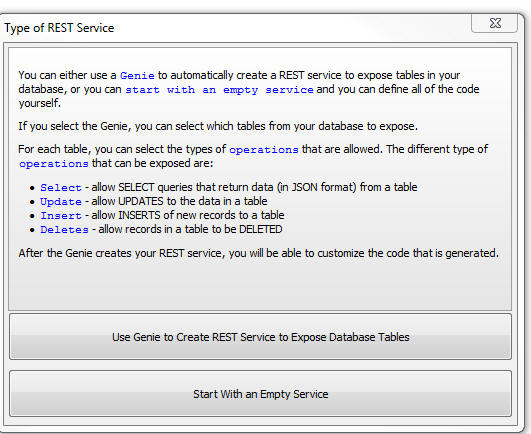This screenshot has width=531, height=434.
Task: Click the operations link after 'types of'
Action: click(264, 149)
